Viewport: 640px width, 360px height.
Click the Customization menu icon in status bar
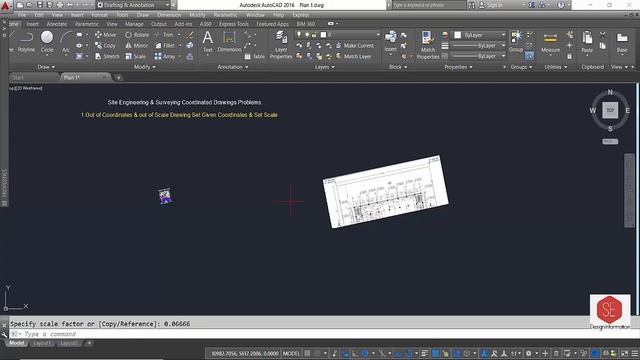(x=635, y=353)
